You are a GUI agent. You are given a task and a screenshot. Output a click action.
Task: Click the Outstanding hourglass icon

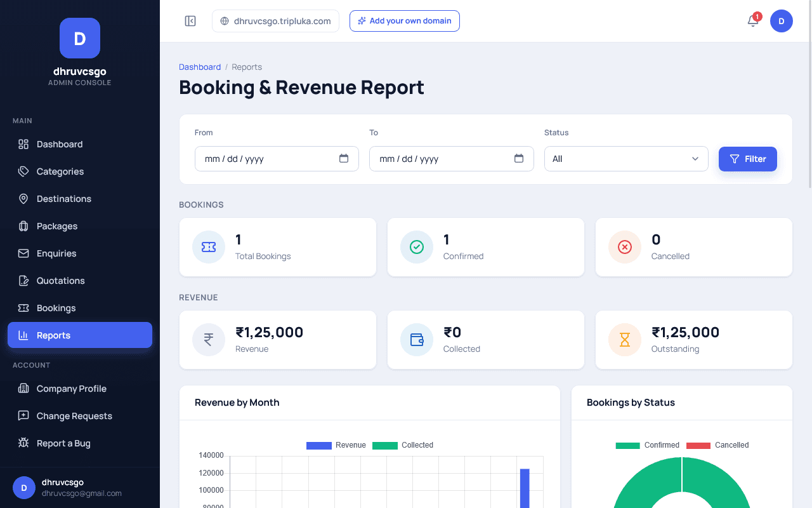pyautogui.click(x=625, y=340)
